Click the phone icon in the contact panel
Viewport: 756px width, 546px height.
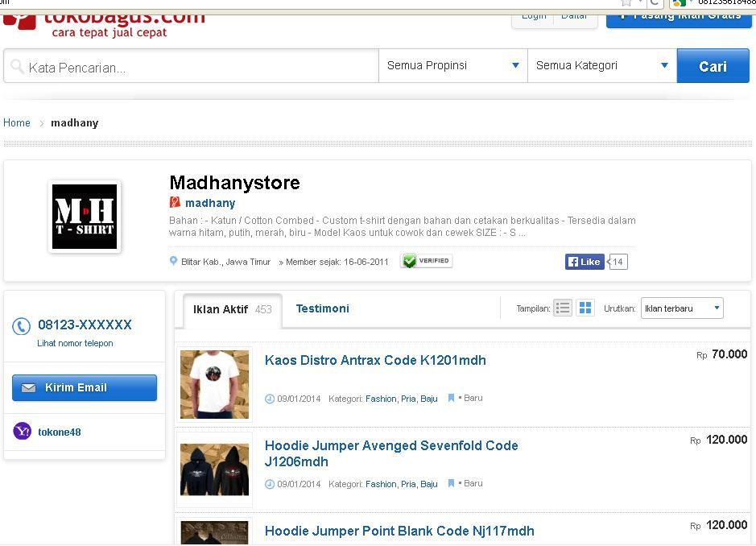[x=21, y=326]
